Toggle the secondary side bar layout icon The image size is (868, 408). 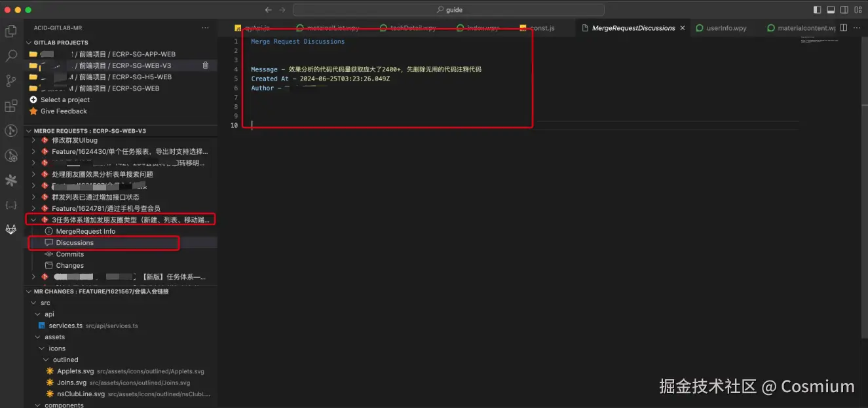(x=844, y=10)
